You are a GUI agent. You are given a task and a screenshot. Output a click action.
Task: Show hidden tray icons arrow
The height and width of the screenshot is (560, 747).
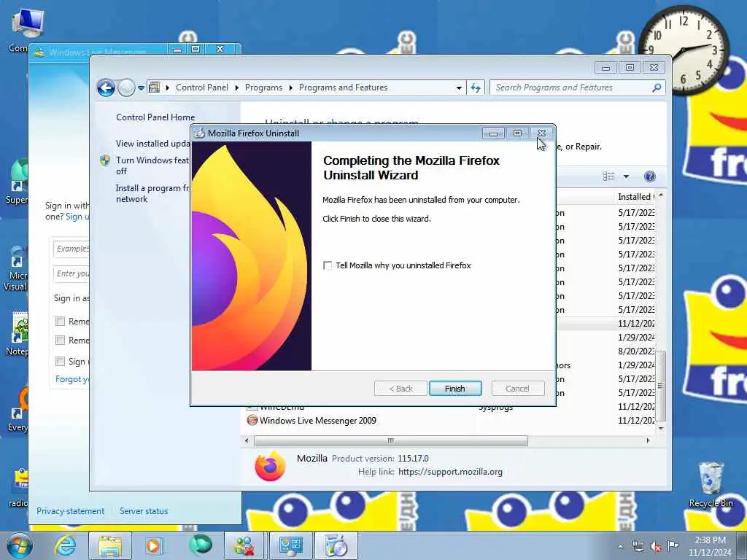[x=620, y=547]
